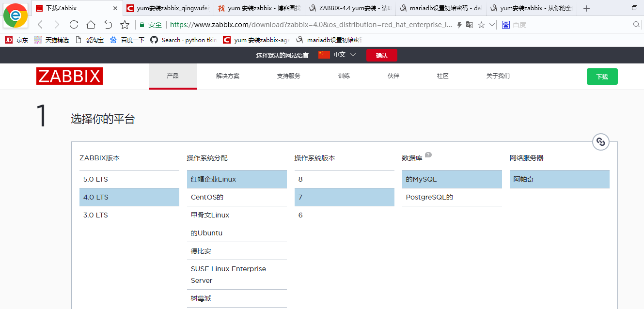Click the magnifier search icon

(637, 25)
